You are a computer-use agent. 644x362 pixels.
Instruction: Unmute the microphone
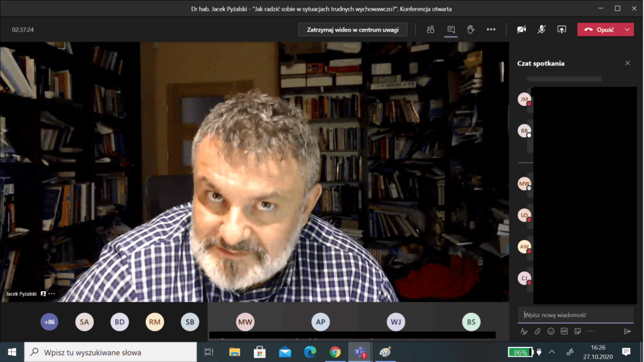click(x=541, y=30)
